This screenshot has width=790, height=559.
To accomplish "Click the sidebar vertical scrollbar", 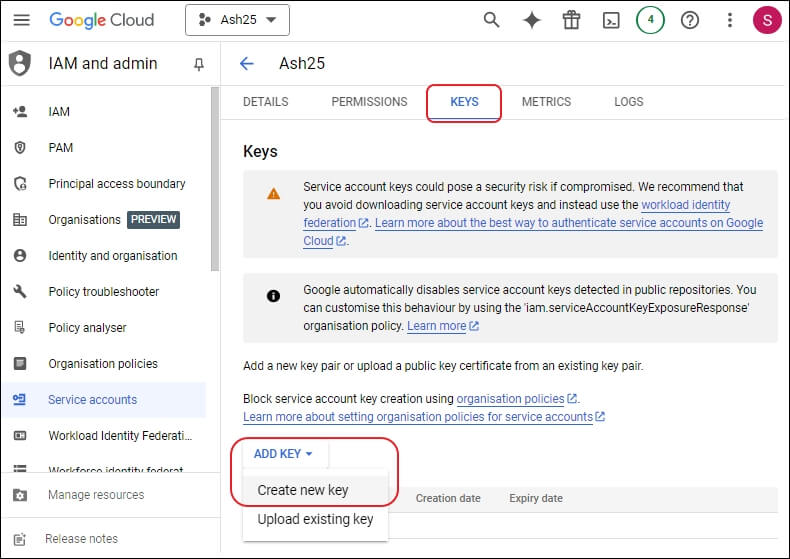I will (215, 179).
